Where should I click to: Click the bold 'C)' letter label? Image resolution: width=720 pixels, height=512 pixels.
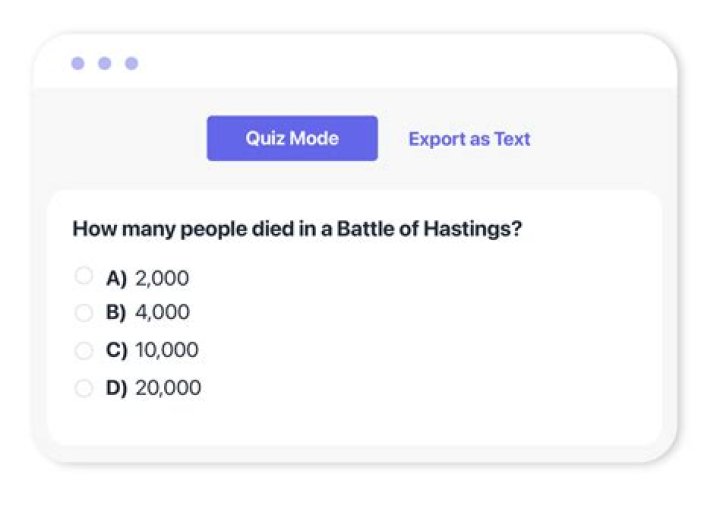coord(116,351)
